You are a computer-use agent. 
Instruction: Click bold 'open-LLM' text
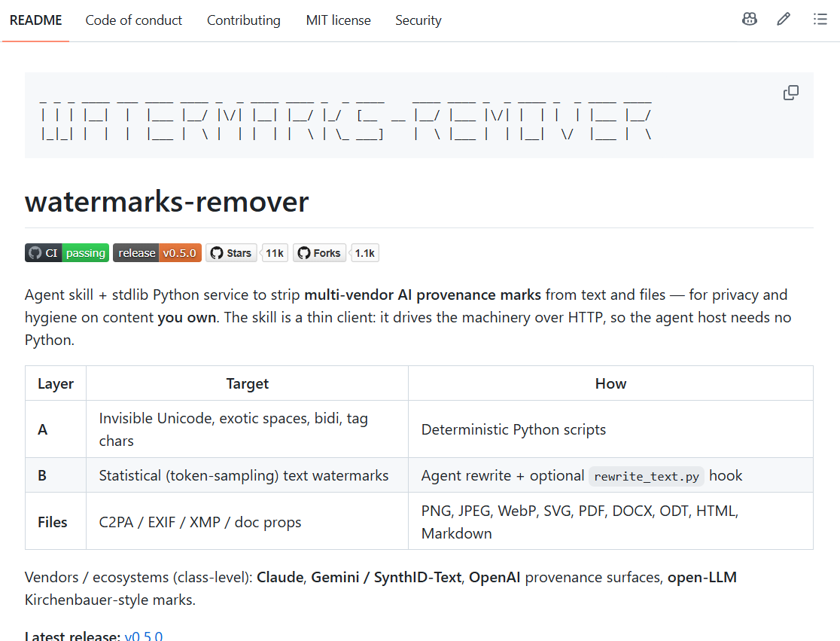pos(702,577)
